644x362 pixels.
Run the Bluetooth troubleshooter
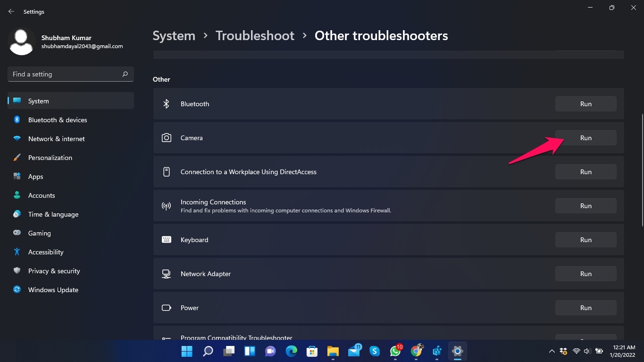click(585, 103)
